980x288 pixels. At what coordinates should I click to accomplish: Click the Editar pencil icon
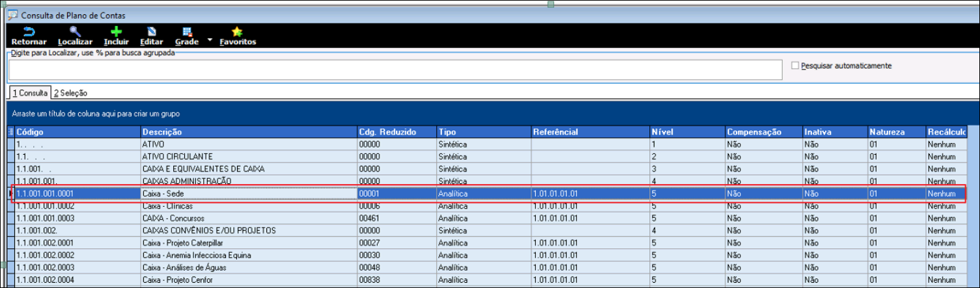[152, 31]
